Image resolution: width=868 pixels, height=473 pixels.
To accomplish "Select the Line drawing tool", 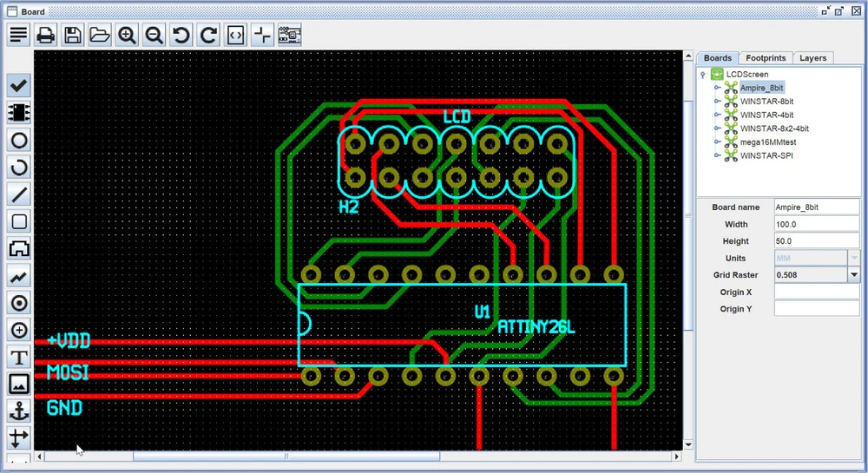I will (x=19, y=194).
